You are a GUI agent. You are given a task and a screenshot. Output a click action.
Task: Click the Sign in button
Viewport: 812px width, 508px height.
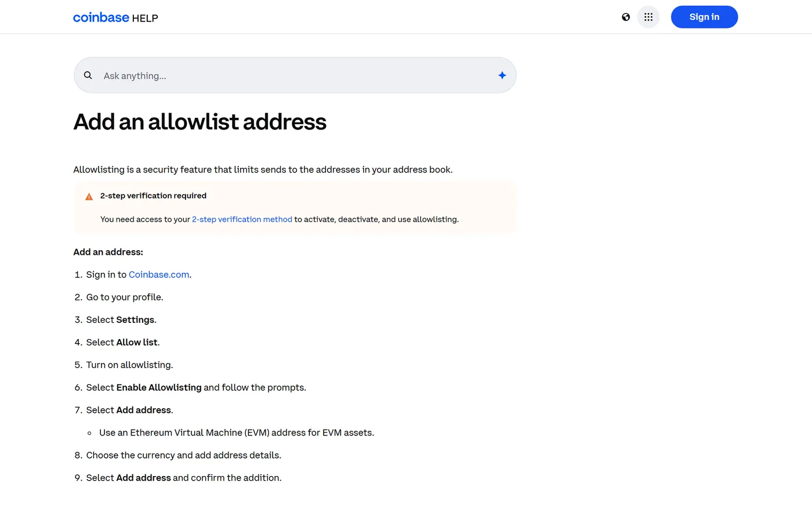tap(704, 17)
